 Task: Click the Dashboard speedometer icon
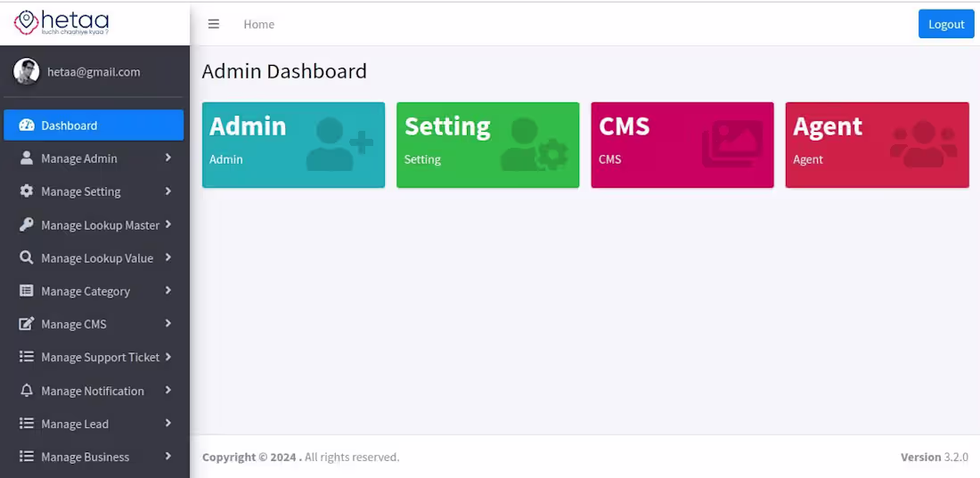[x=27, y=126]
